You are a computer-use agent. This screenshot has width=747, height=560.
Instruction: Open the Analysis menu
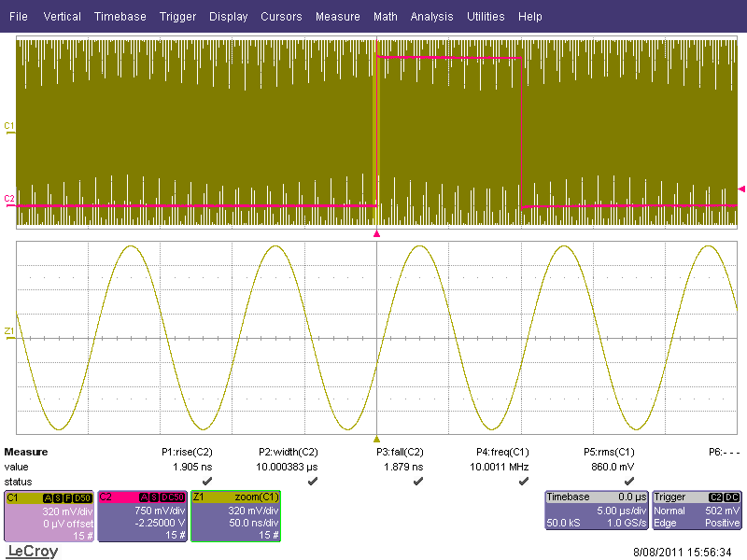click(431, 17)
